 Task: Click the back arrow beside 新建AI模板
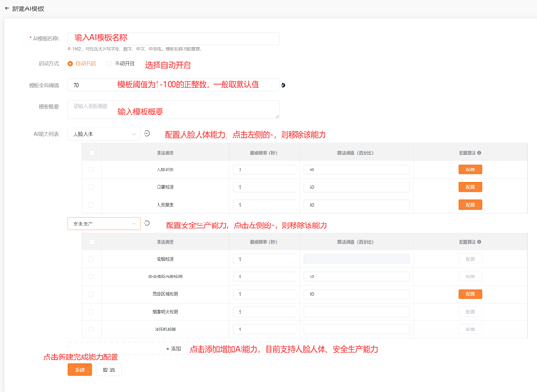(x=7, y=8)
